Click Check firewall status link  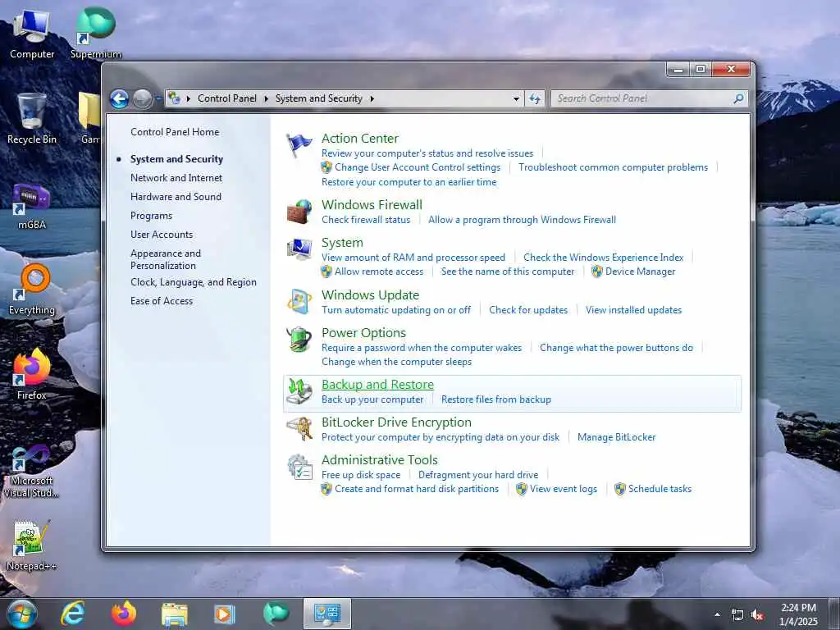pos(366,220)
